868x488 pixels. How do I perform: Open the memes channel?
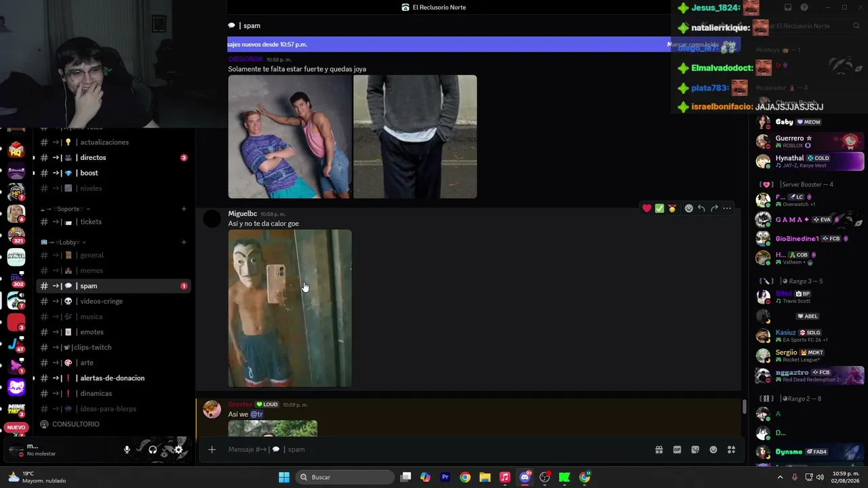click(x=113, y=270)
